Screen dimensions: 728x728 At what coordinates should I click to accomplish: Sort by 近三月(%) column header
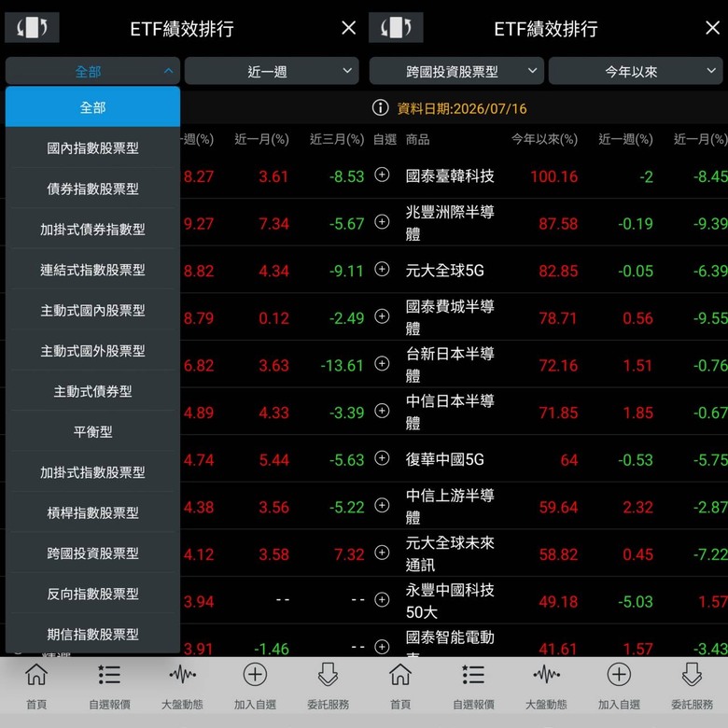(x=337, y=139)
